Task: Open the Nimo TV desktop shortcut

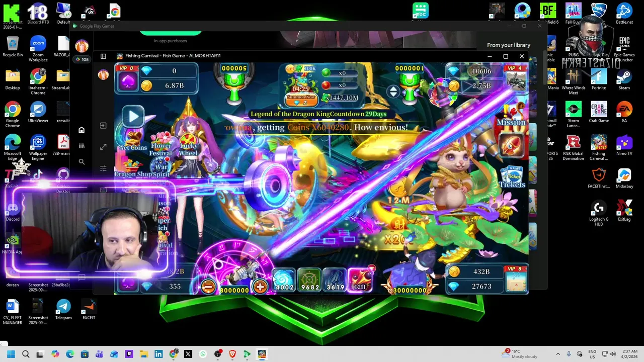Action: point(624,145)
